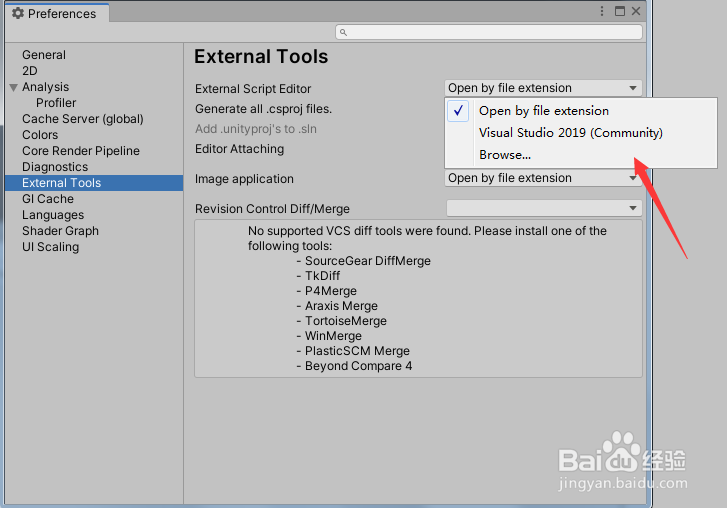Select 'Open by file extension' checked option
727x508 pixels.
pos(543,111)
